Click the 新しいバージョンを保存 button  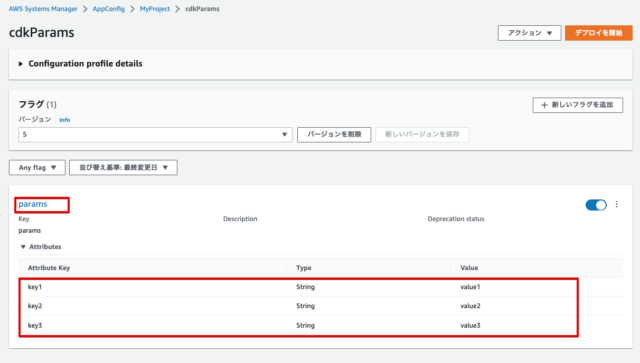422,135
